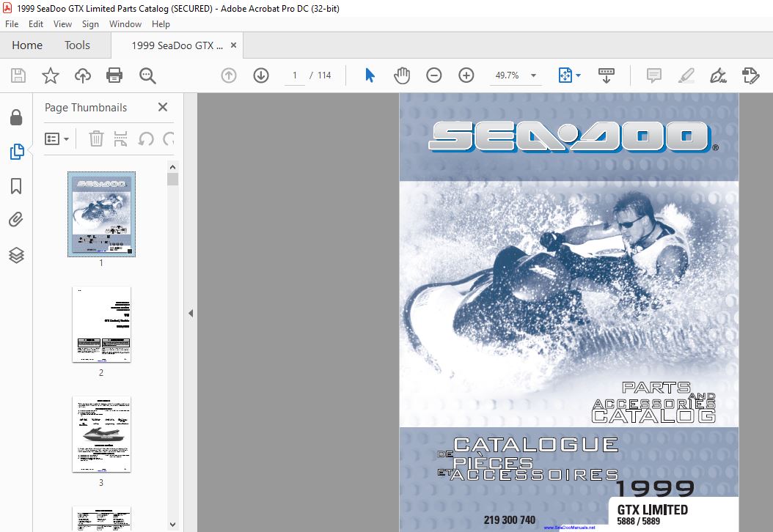
Task: Click thumbnail scrollbar up arrow
Action: coord(172,167)
